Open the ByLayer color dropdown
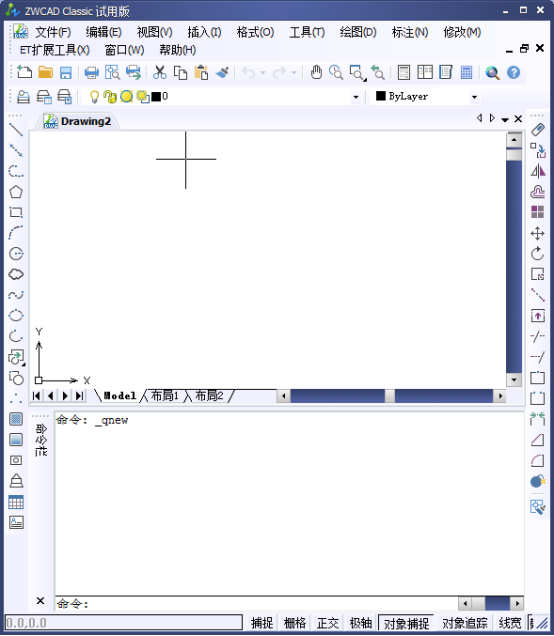Image resolution: width=554 pixels, height=636 pixels. (x=474, y=97)
